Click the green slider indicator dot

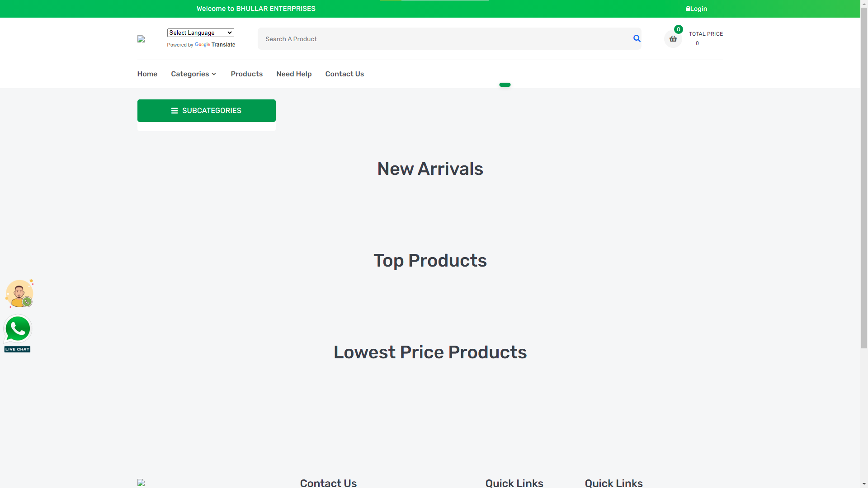coord(505,84)
